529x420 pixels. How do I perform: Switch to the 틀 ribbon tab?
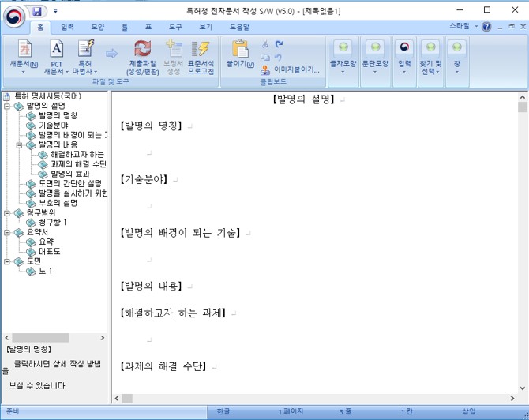click(125, 28)
